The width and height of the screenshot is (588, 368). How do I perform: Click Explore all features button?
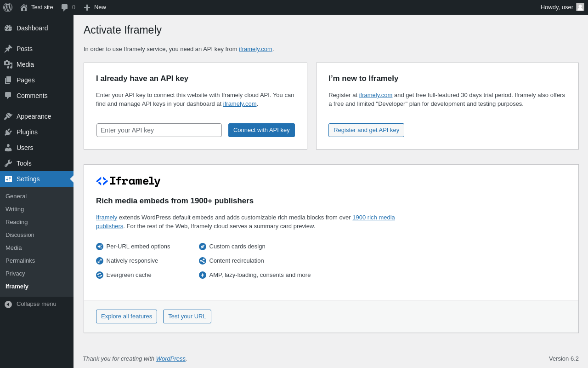click(126, 316)
